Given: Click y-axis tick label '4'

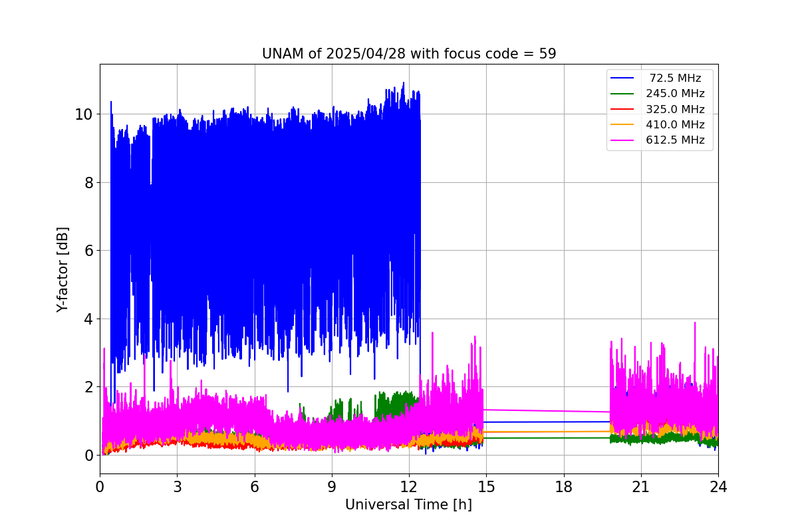Looking at the screenshot, I should (x=89, y=319).
